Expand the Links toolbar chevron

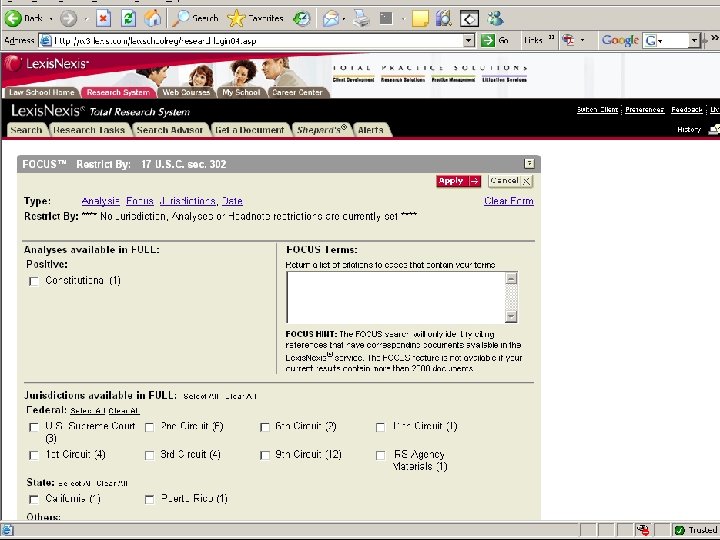[x=551, y=39]
